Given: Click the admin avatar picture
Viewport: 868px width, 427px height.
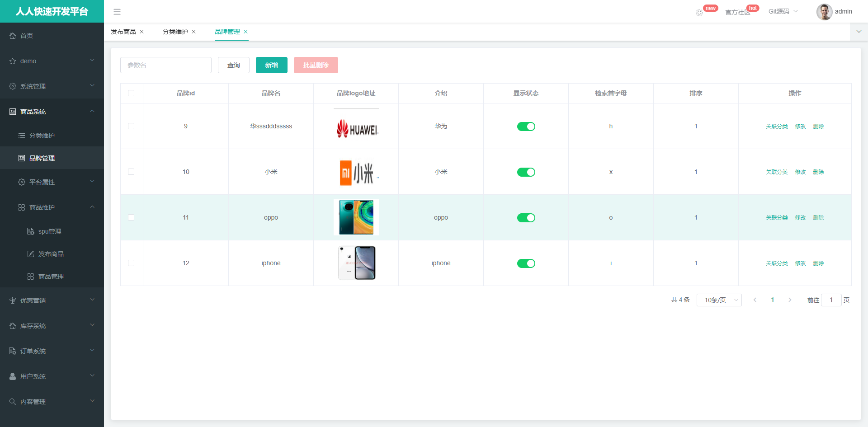Looking at the screenshot, I should click(x=824, y=12).
